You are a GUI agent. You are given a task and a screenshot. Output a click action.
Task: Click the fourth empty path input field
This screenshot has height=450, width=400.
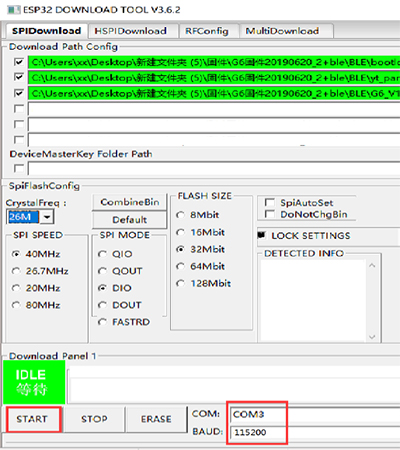[x=214, y=109]
